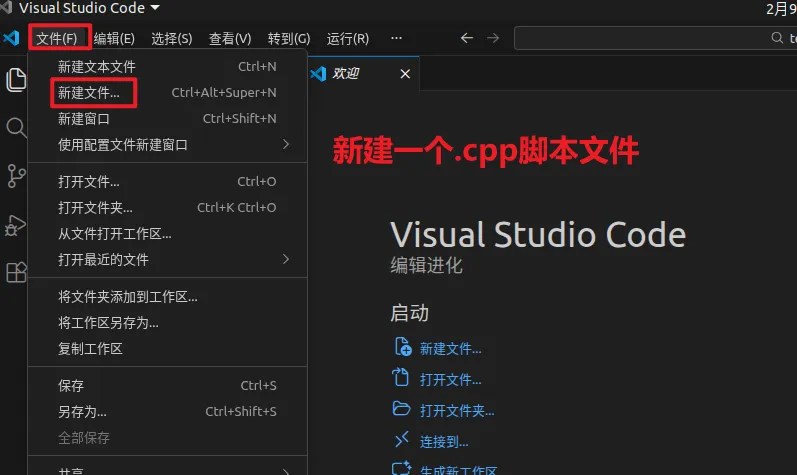Image resolution: width=797 pixels, height=475 pixels.
Task: Click the 打开文件夹... link under 启动
Action: (457, 410)
